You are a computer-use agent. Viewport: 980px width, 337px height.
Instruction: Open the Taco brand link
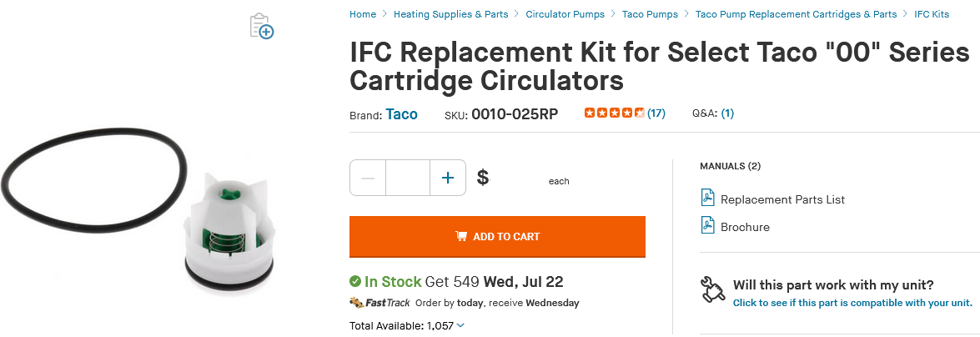(x=401, y=114)
